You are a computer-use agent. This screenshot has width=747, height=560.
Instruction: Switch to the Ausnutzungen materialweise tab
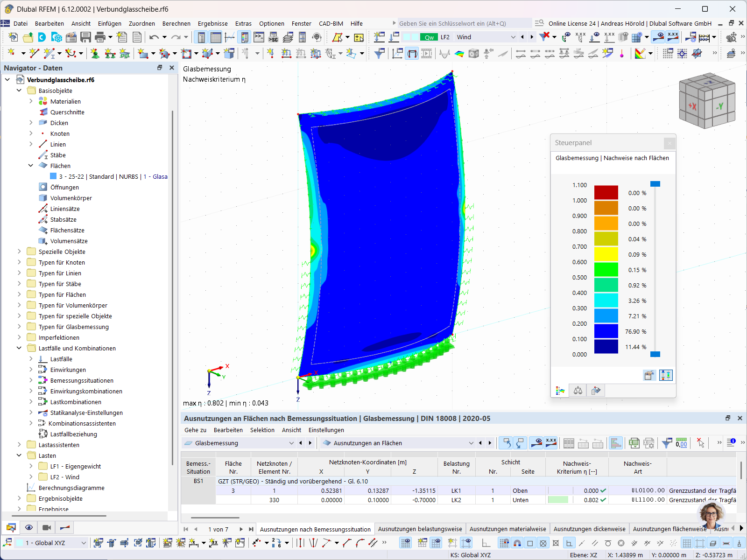tap(507, 529)
